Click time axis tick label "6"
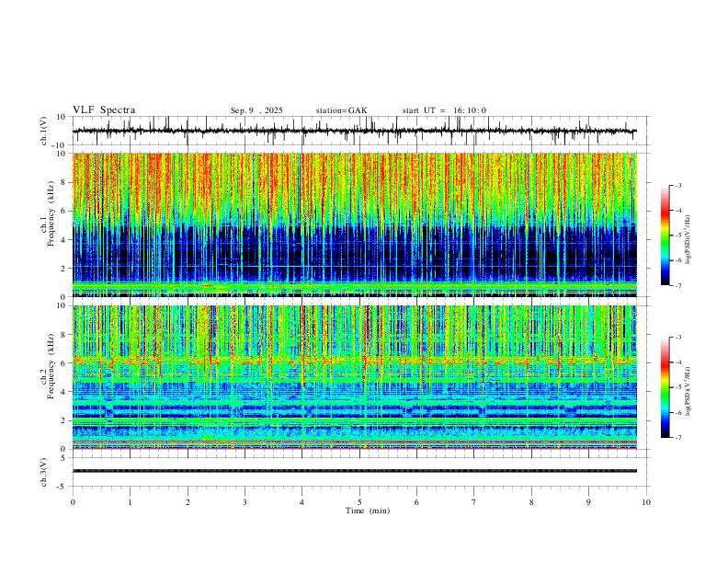This screenshot has height=563, width=728. [417, 502]
